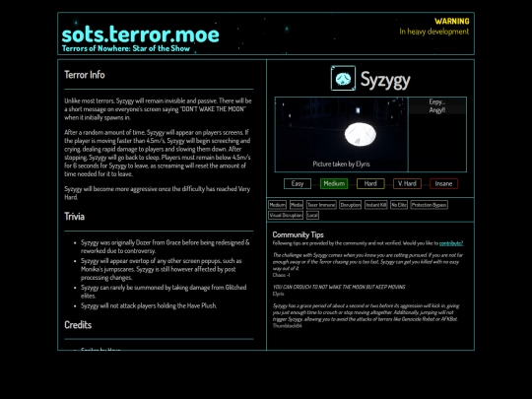Click the 'Instant Kill' tag badge
Image resolution: width=532 pixels, height=399 pixels.
tap(376, 205)
